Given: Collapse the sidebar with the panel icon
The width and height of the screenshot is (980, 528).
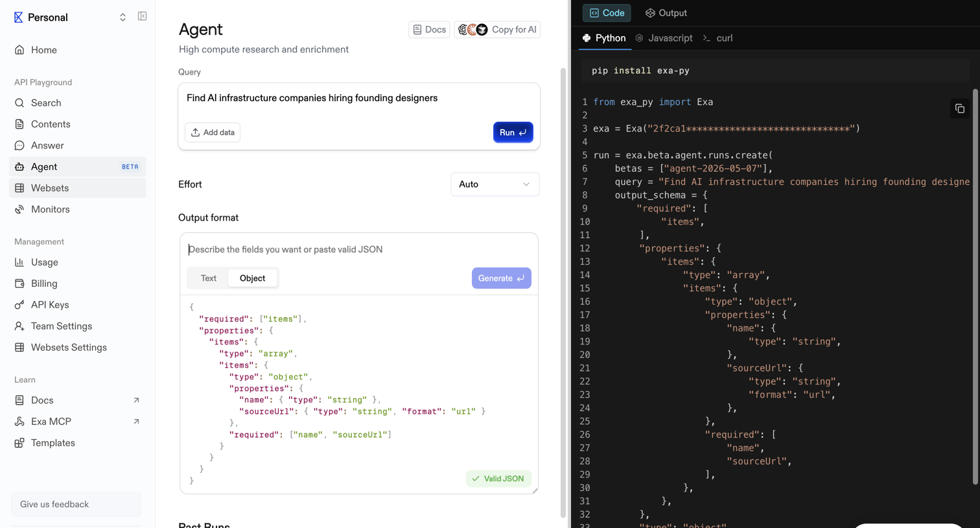Looking at the screenshot, I should (142, 16).
